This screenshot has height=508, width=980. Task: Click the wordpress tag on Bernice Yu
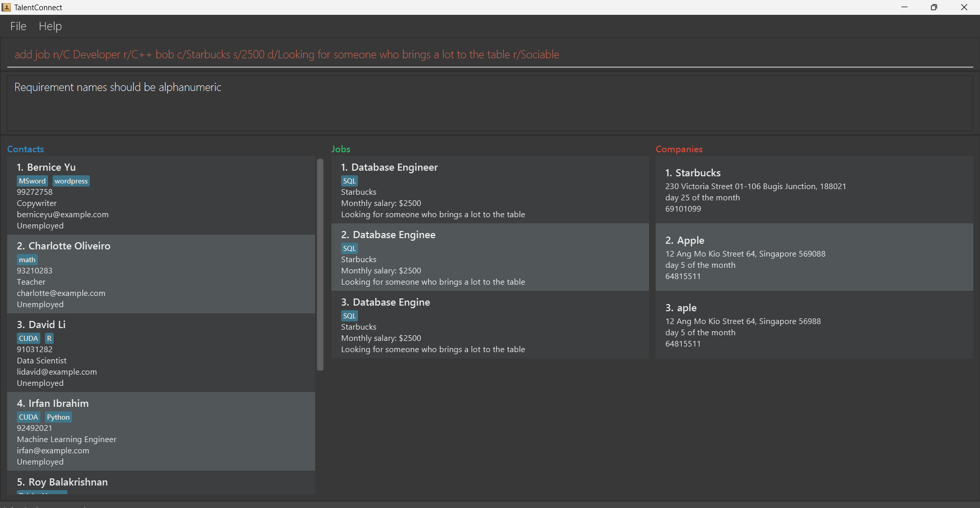pyautogui.click(x=71, y=181)
